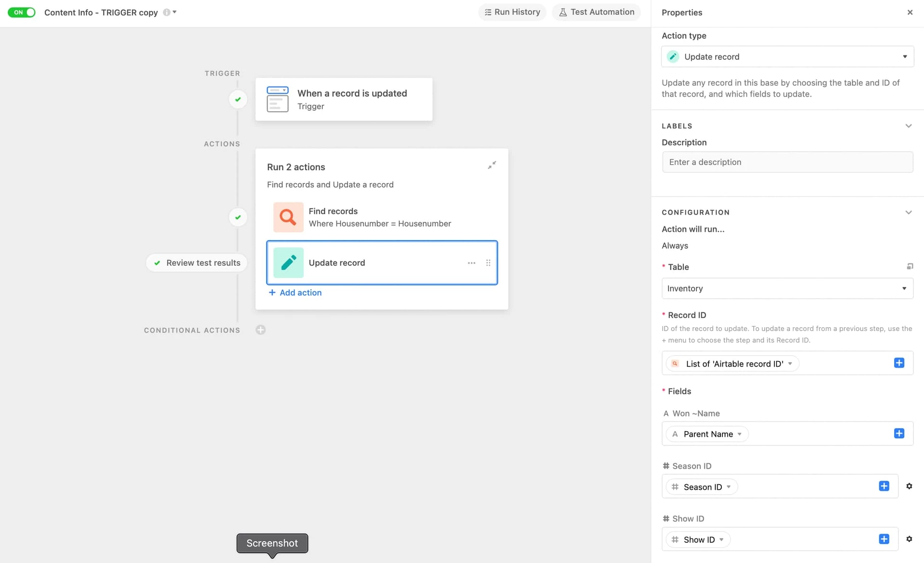Viewport: 924px width, 563px height.
Task: Toggle the automation ON switch off
Action: [x=22, y=12]
